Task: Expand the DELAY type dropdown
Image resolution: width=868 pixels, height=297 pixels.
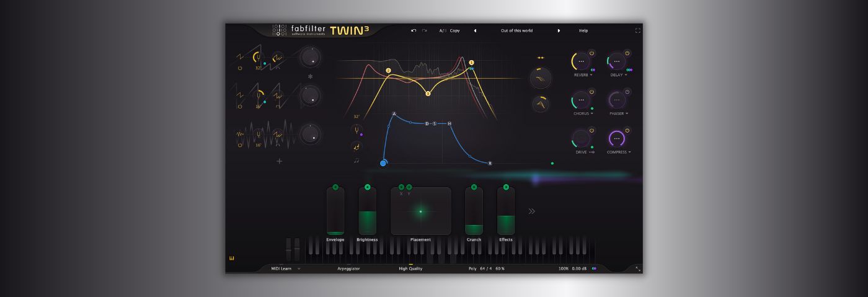Action: pos(626,75)
